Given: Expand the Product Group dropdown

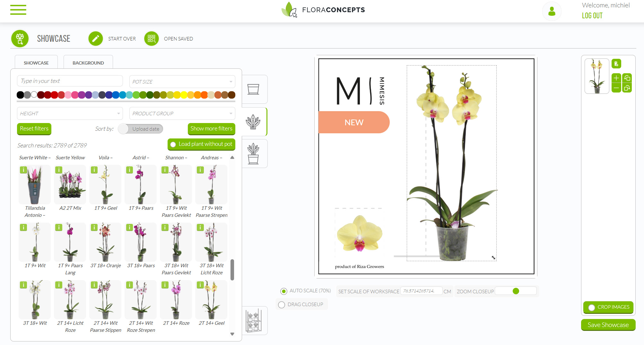Looking at the screenshot, I should (x=182, y=113).
